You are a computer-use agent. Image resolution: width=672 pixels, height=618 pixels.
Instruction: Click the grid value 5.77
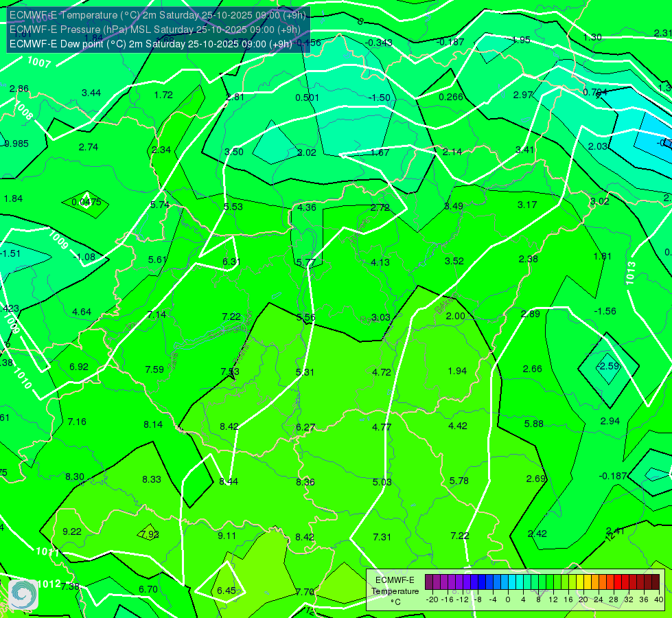pos(306,262)
